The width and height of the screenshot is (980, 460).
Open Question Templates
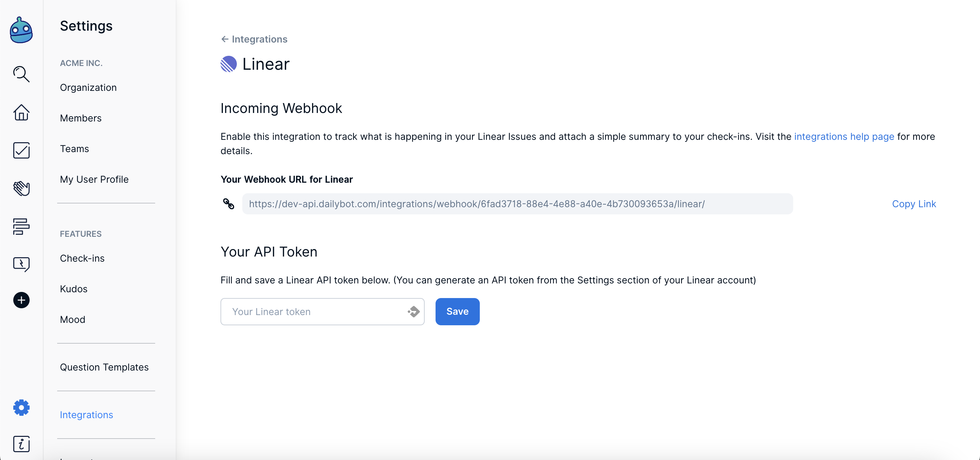point(104,367)
